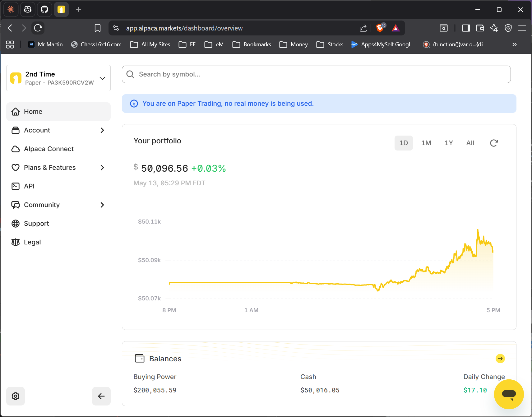
Task: Open site settings icon in address bar
Action: pos(116,28)
